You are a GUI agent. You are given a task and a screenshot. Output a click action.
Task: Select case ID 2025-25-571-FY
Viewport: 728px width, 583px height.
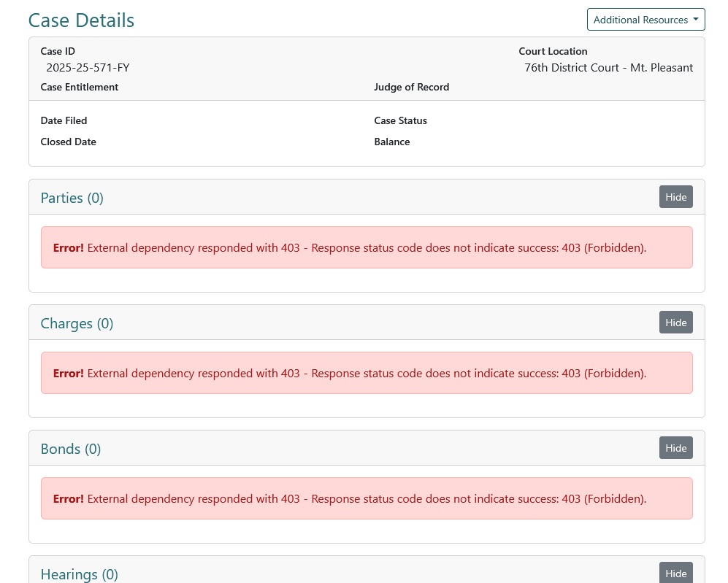tap(88, 68)
